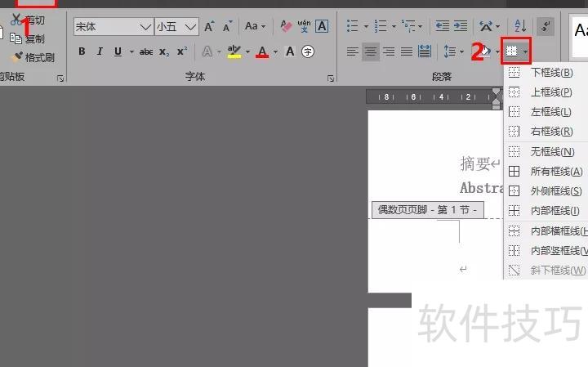Expand the font color arrow
Image resolution: width=588 pixels, height=367 pixels.
point(276,51)
